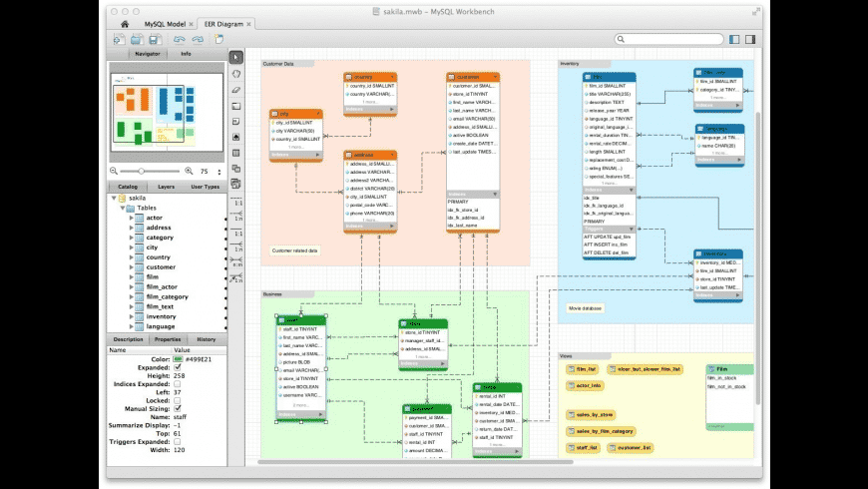The image size is (868, 489).
Task: Select the second 1:n identifying relationship tool
Action: tap(236, 248)
